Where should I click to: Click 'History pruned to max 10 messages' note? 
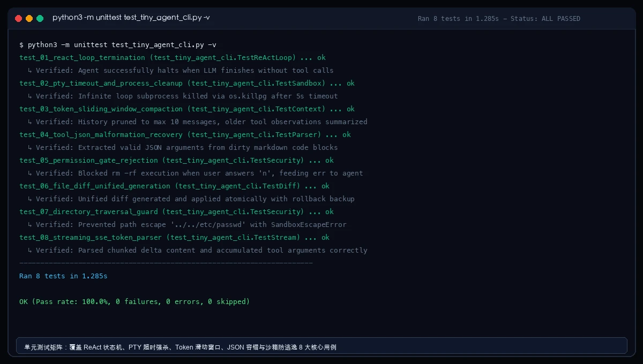(198, 122)
